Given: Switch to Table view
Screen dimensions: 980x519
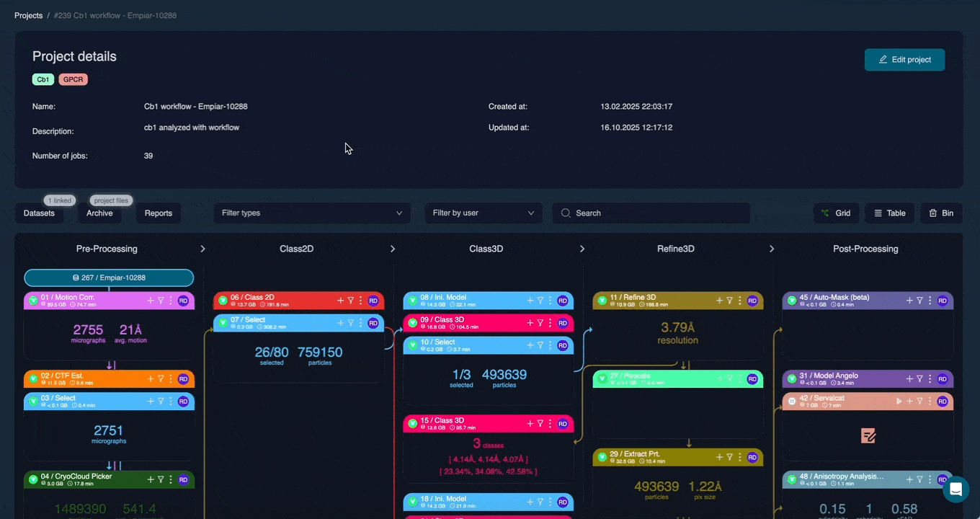Looking at the screenshot, I should pos(889,213).
